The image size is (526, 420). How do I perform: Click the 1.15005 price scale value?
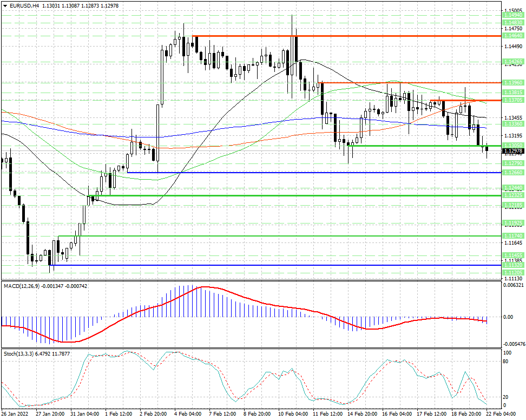click(513, 11)
